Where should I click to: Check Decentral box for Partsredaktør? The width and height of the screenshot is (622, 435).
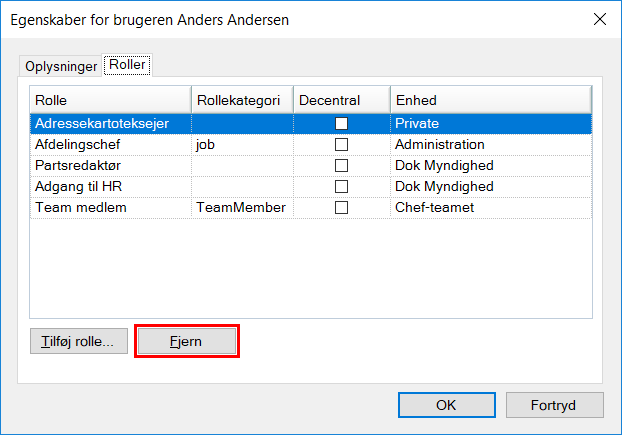click(x=341, y=165)
